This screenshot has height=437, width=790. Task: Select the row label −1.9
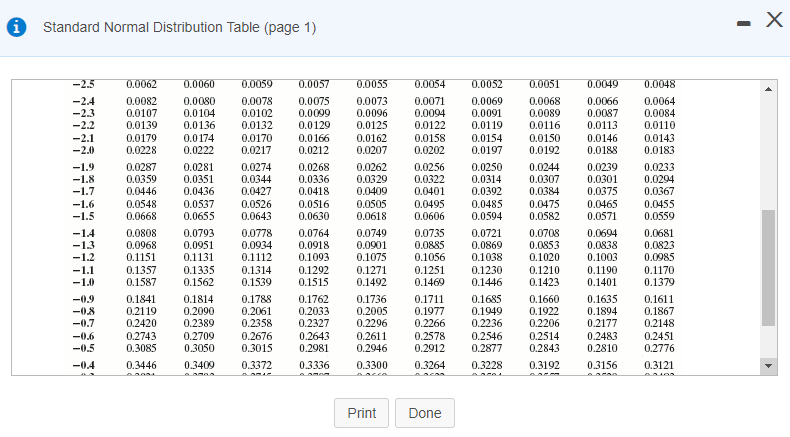coord(84,167)
